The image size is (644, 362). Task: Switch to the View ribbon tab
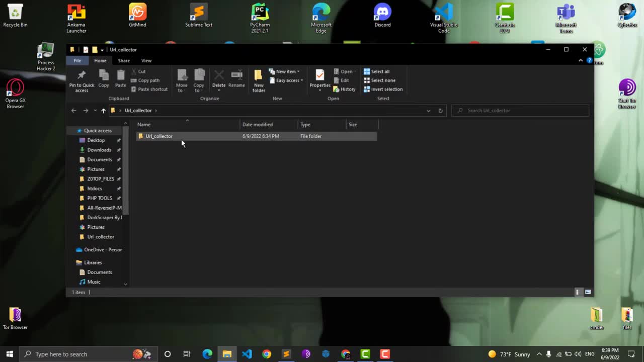pyautogui.click(x=146, y=60)
